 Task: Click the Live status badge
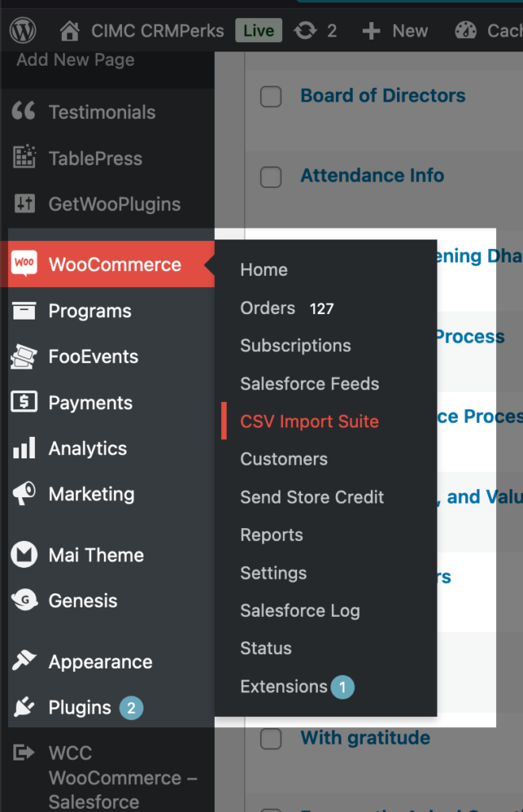(x=258, y=31)
